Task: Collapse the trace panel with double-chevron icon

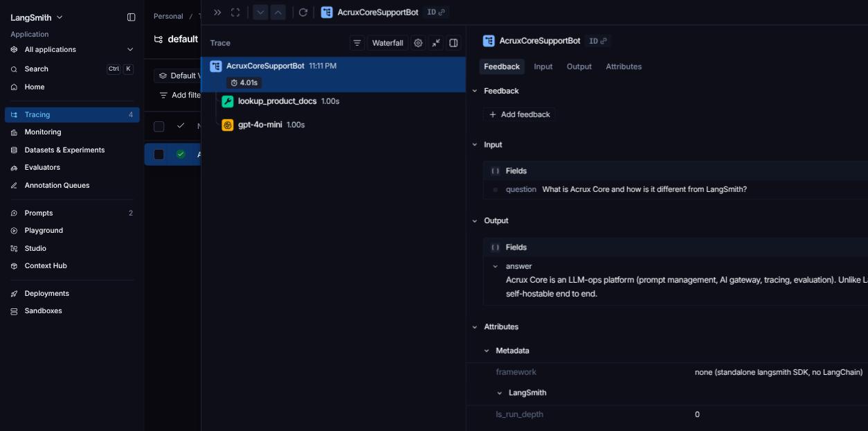Action: [217, 12]
